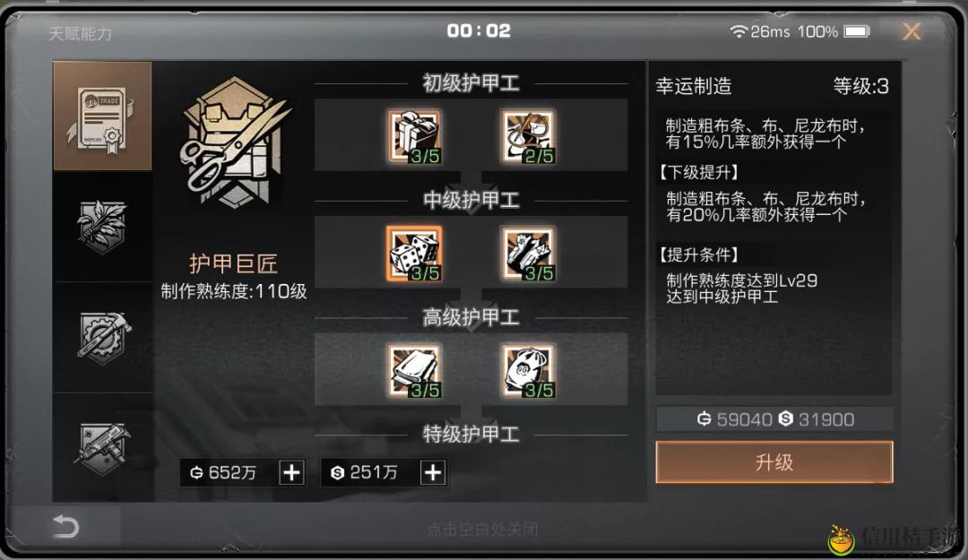Select the dice lucky crafting skill
Screen dimensions: 968x560
tap(414, 254)
